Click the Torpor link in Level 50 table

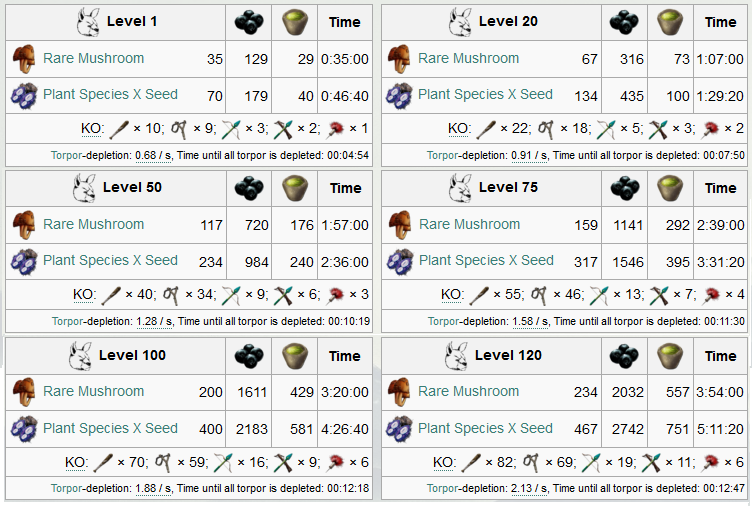(68, 321)
